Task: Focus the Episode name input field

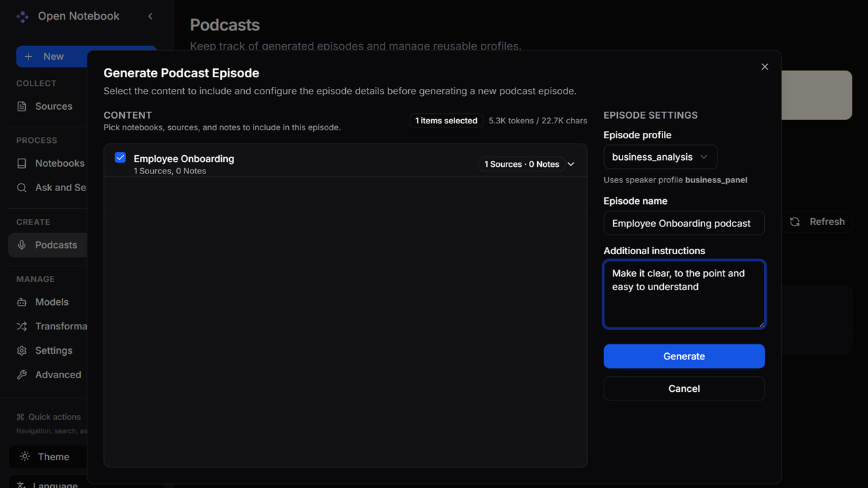Action: coord(684,223)
